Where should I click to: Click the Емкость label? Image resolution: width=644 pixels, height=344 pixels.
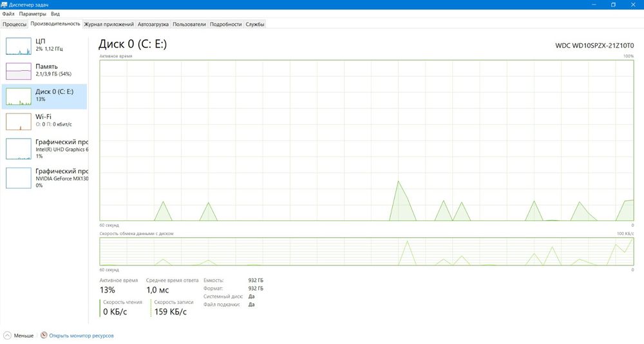tap(213, 280)
